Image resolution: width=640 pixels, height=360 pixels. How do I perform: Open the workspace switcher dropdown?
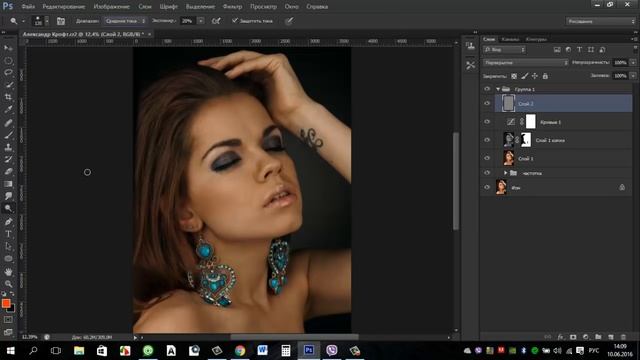[600, 21]
